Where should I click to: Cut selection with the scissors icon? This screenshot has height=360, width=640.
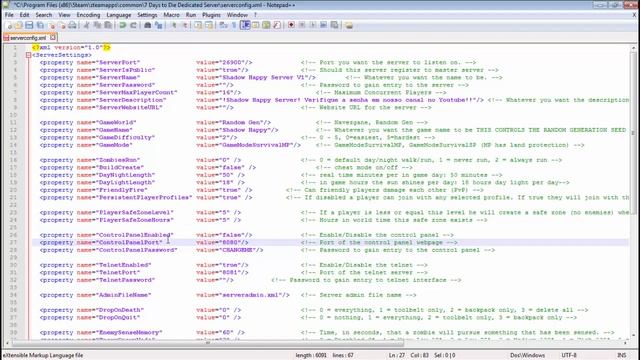tap(87, 25)
